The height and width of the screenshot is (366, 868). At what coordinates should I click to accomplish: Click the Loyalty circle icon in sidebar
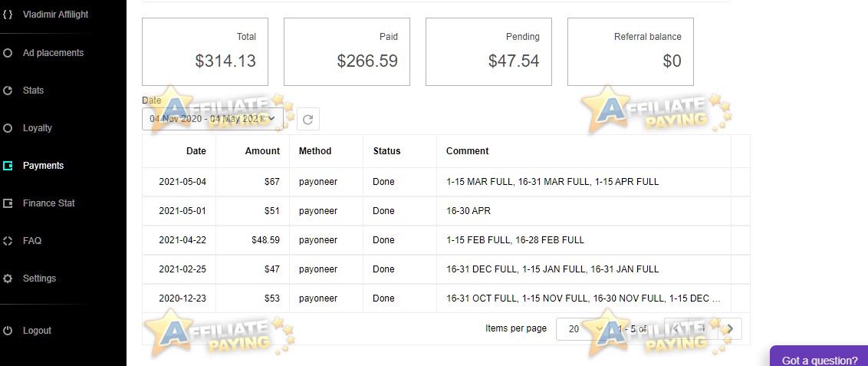(x=7, y=128)
